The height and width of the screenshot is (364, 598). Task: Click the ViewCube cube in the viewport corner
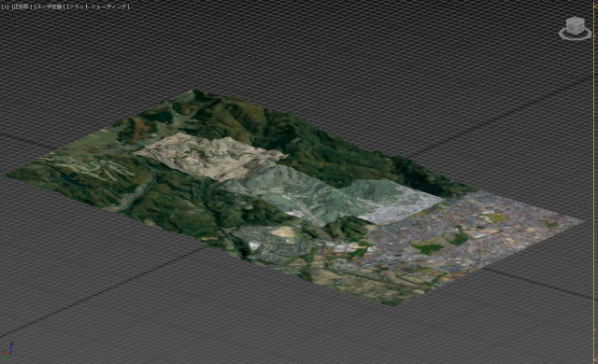point(576,25)
